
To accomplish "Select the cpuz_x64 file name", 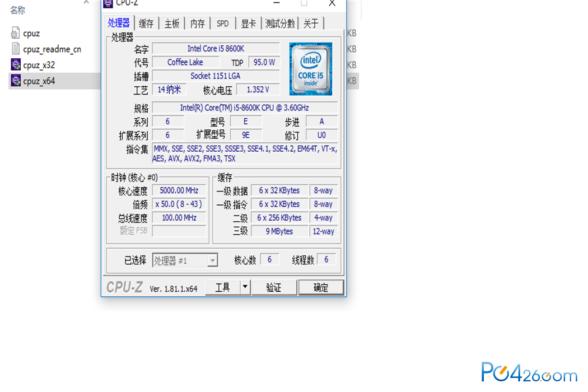I will (x=39, y=81).
